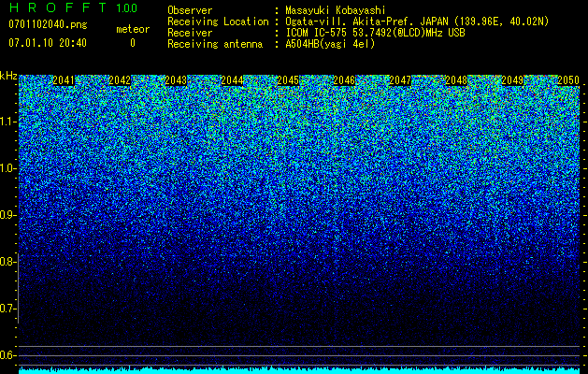
Task: Click the 2050 time marker
Action: click(568, 80)
